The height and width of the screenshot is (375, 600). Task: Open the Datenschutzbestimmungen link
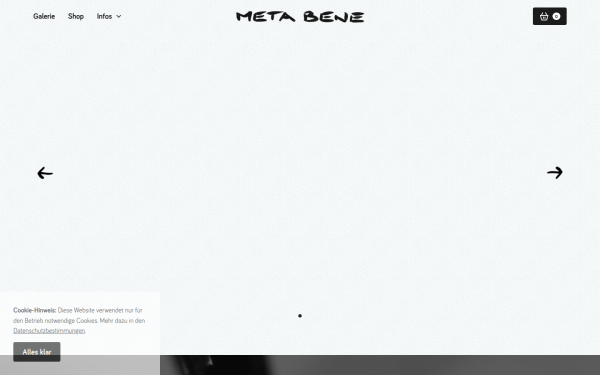click(x=49, y=331)
